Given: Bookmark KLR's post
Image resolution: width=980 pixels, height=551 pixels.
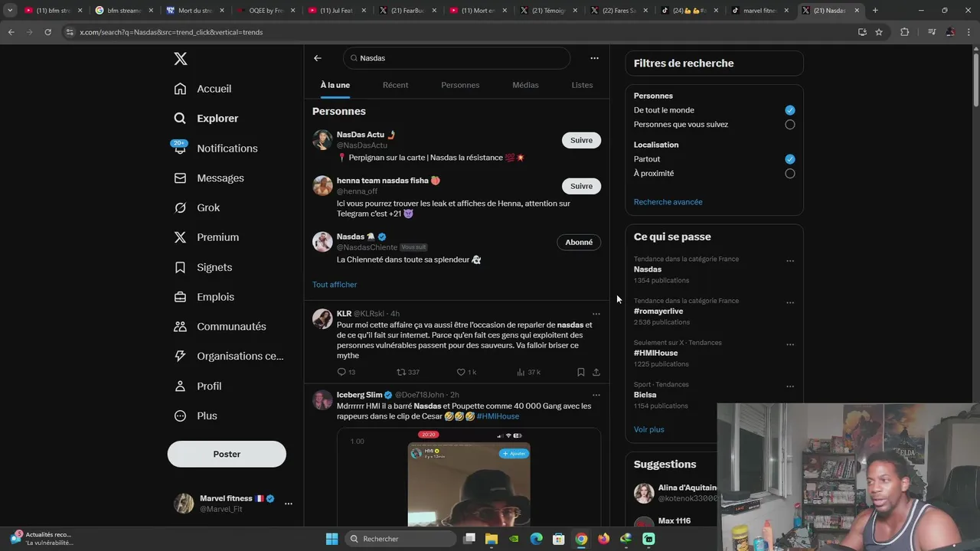Looking at the screenshot, I should click(x=580, y=372).
